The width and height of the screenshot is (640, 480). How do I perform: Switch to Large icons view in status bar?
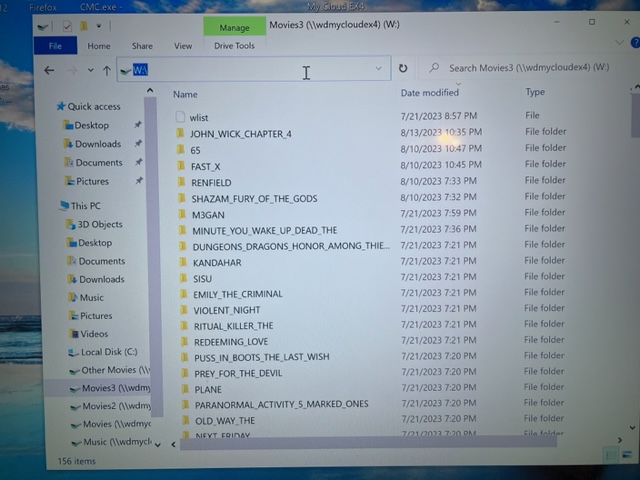[x=627, y=455]
